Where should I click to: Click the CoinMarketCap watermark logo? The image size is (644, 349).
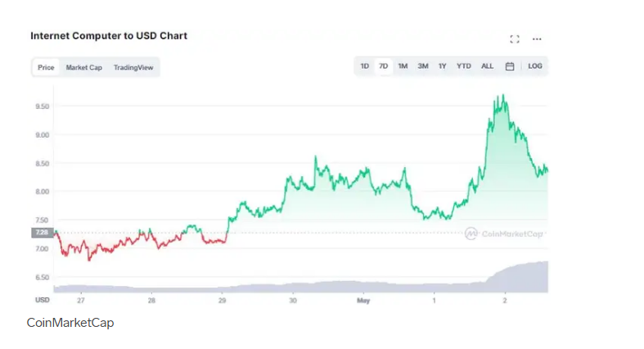coord(504,233)
